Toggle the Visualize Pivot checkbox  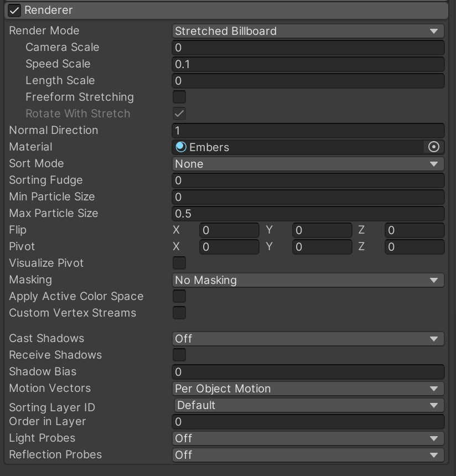[179, 263]
